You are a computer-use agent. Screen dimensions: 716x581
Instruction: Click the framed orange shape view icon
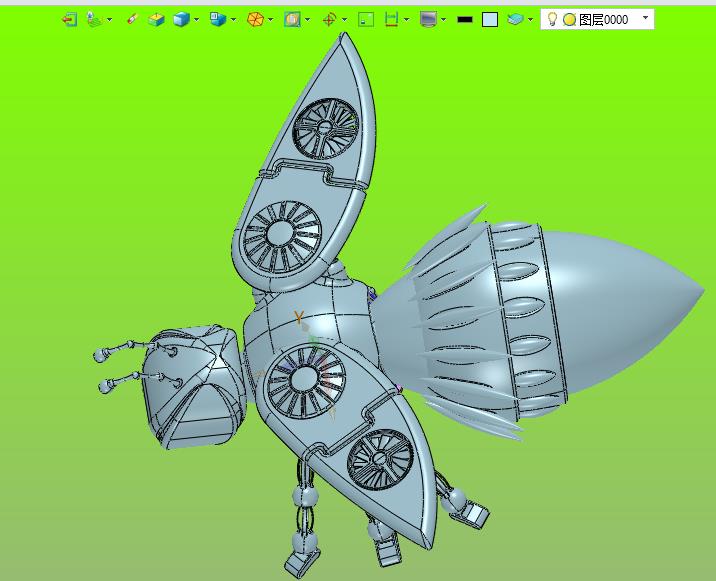pyautogui.click(x=292, y=20)
